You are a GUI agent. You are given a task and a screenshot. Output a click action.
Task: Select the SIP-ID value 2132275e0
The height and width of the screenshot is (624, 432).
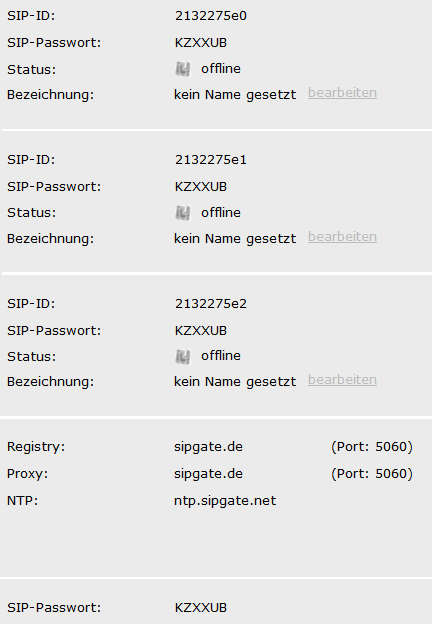[x=211, y=16]
